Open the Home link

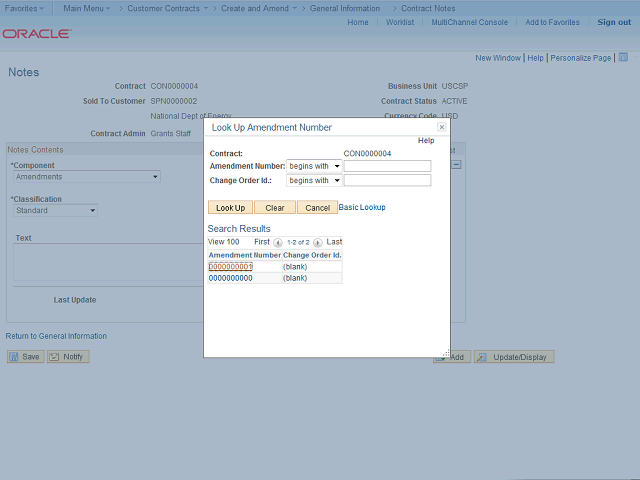(x=358, y=22)
